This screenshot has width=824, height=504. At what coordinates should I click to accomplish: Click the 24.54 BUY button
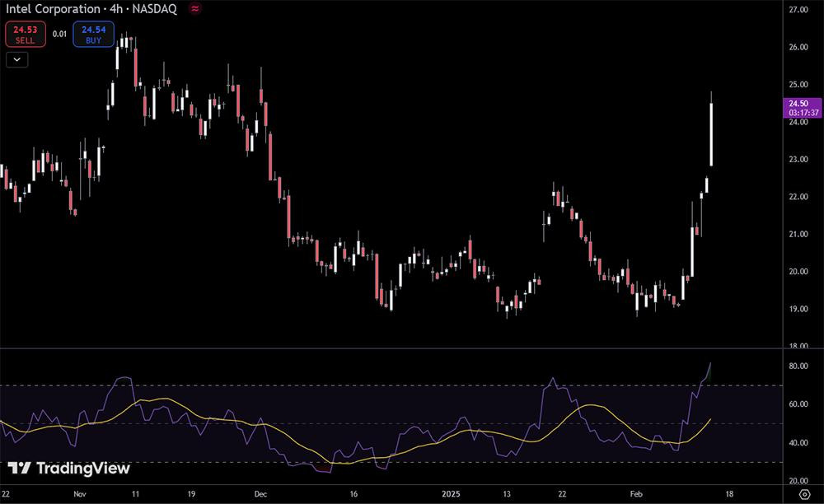tap(94, 35)
